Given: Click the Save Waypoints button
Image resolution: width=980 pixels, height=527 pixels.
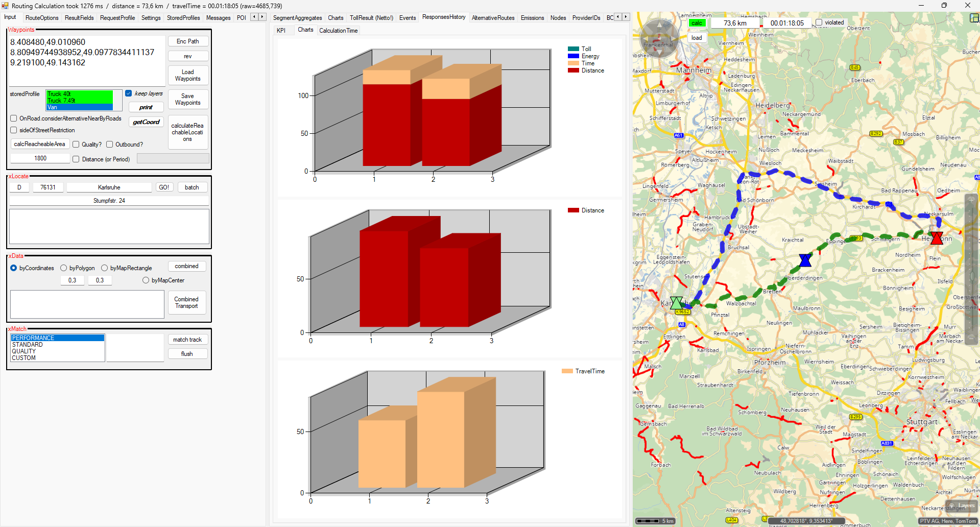Looking at the screenshot, I should point(187,100).
